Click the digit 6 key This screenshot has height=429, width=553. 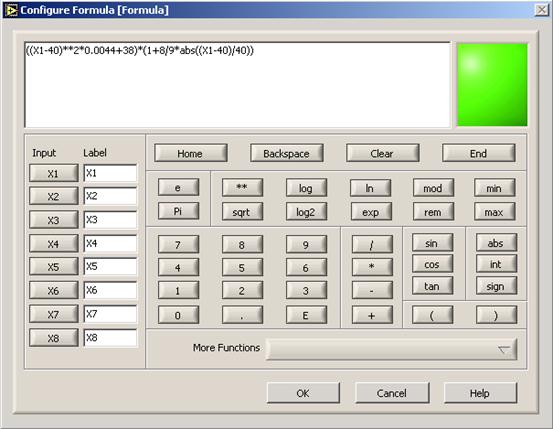306,267
